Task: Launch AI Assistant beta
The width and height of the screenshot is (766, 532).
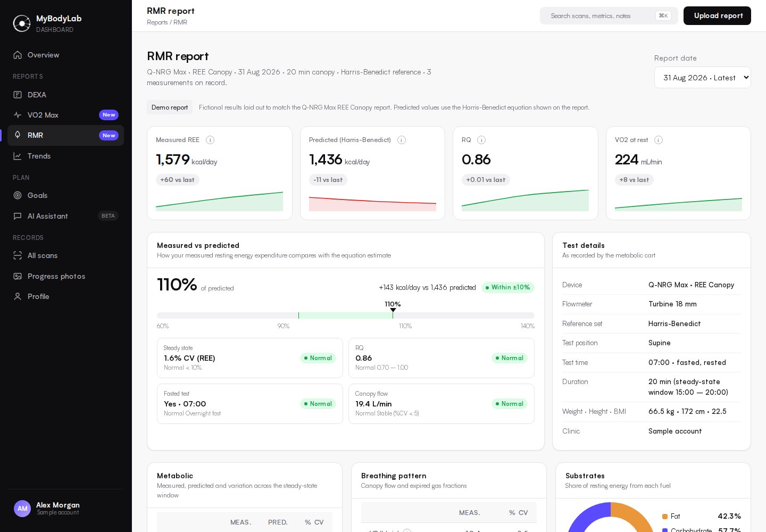Action: pyautogui.click(x=65, y=216)
